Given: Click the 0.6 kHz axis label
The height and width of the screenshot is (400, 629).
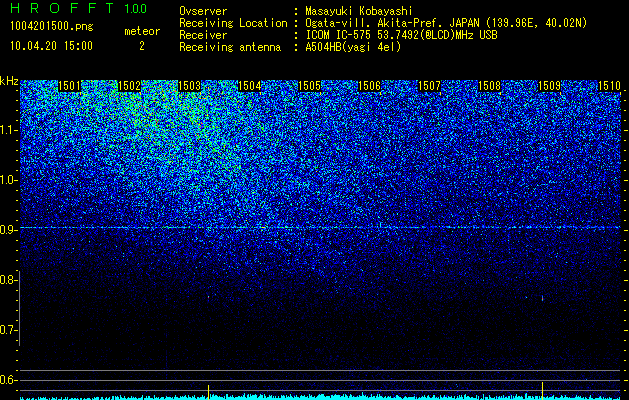Looking at the screenshot, I should (8, 380).
